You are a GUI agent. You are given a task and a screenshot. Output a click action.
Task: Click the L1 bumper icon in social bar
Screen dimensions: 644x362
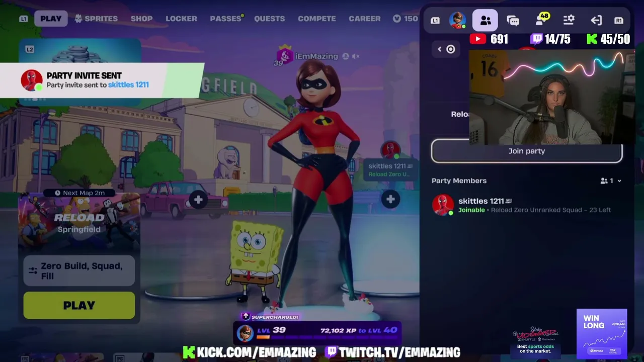click(x=435, y=20)
